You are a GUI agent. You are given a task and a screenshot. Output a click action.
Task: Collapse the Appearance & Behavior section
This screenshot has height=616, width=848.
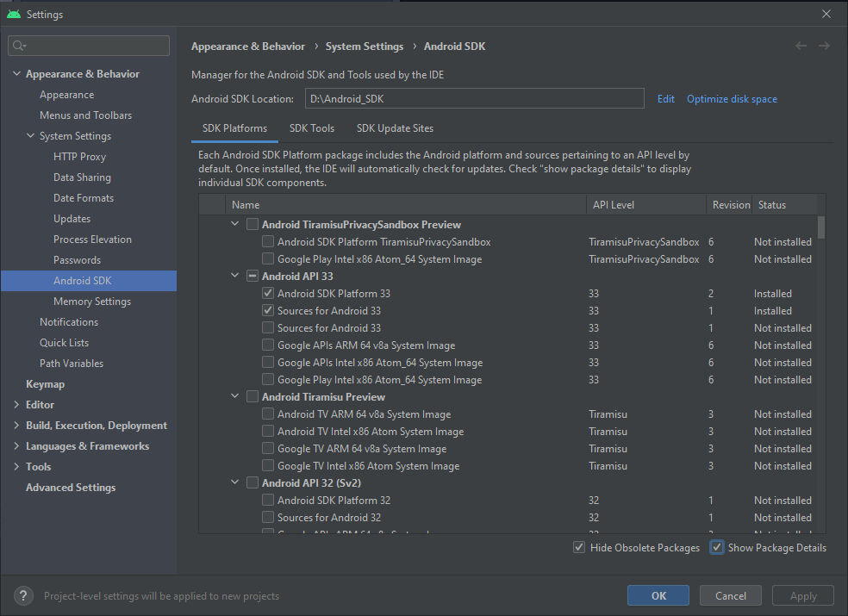click(16, 73)
